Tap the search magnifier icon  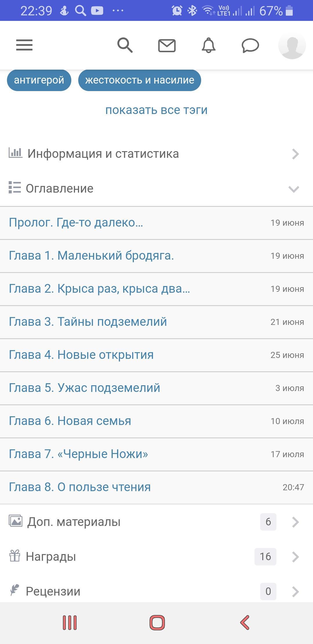click(125, 45)
